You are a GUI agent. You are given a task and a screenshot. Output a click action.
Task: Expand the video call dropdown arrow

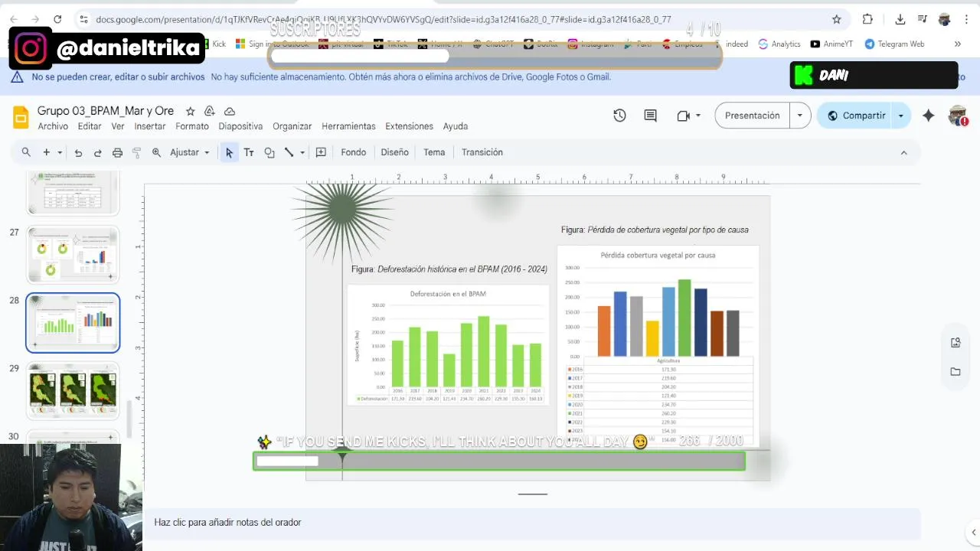698,116
